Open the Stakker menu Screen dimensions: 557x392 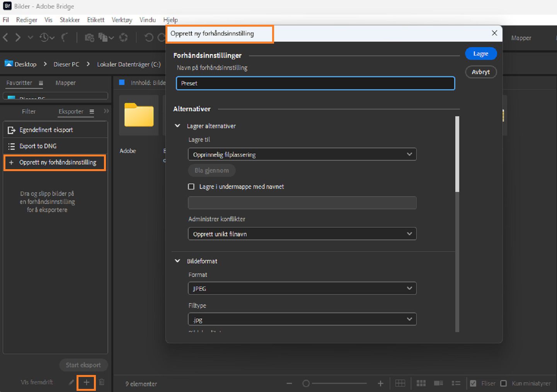point(70,20)
